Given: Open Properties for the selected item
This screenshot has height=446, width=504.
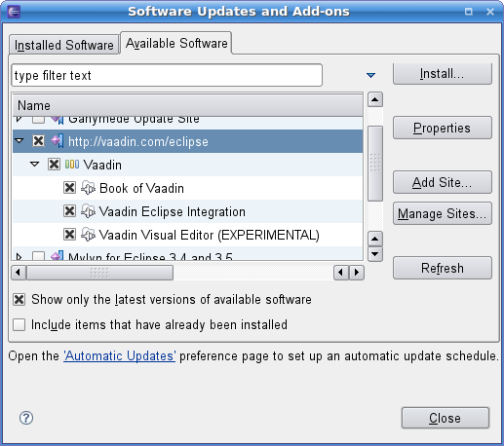Looking at the screenshot, I should [443, 128].
